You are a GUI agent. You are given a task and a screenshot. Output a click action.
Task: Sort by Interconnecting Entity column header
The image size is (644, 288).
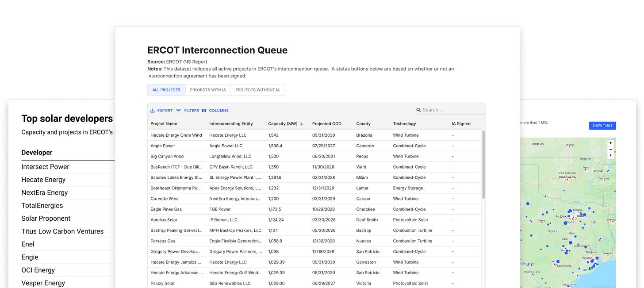(231, 124)
